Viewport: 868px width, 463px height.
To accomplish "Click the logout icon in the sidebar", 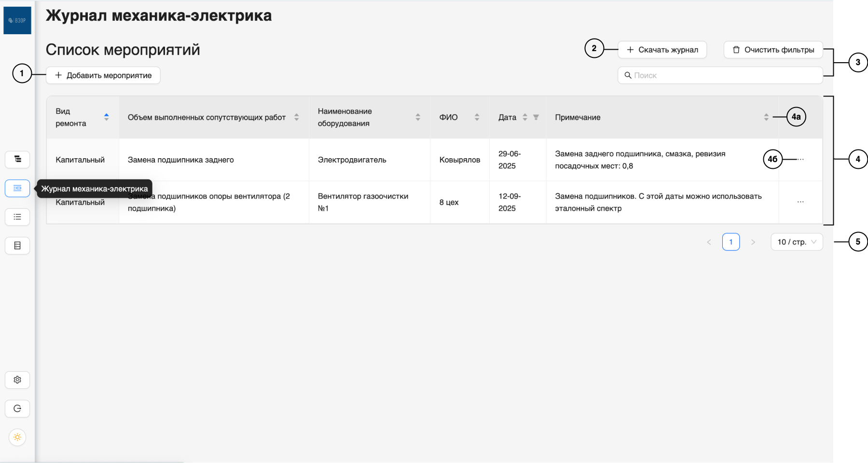I will point(17,409).
